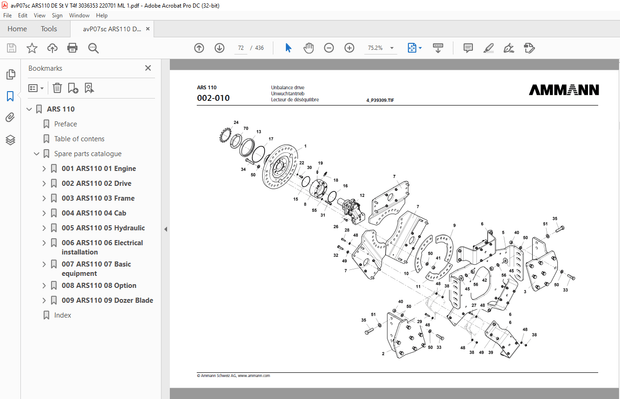Viewport: 620px width, 399px height.
Task: Open the Preface bookmark
Action: tap(65, 124)
